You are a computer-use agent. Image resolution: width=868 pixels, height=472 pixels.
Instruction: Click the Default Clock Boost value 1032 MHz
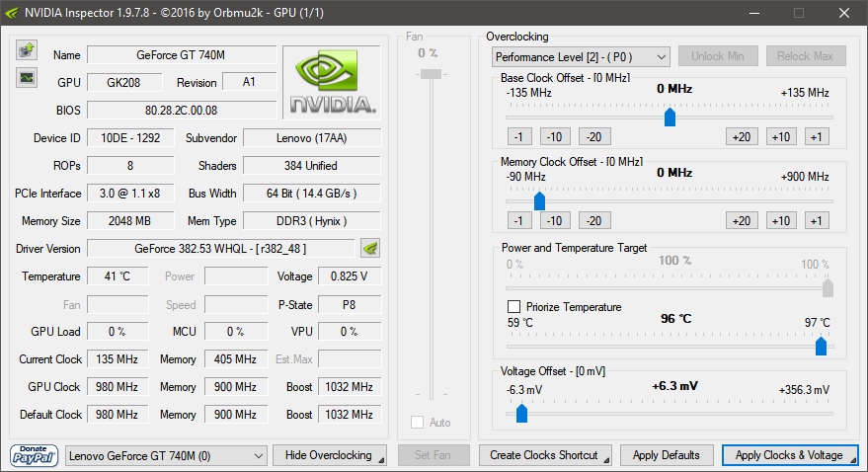350,415
